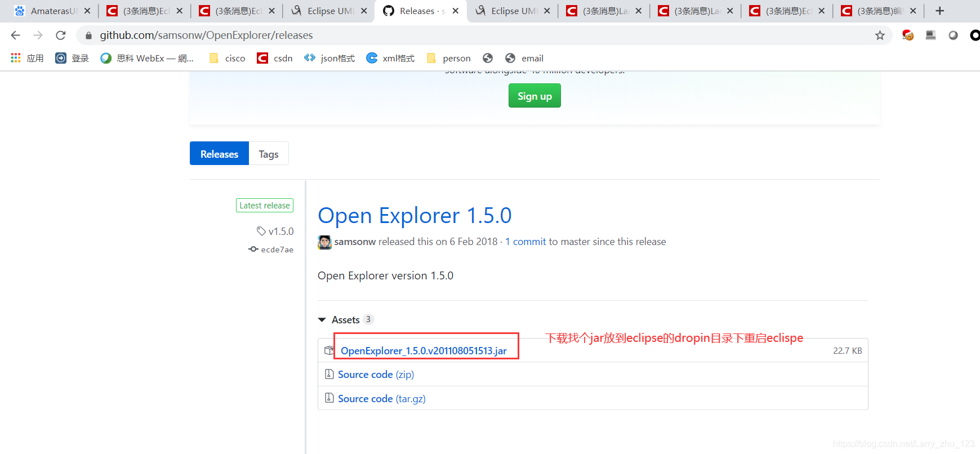Viewport: 980px width, 454px height.
Task: Download OpenExplorer_1.5.0.v201108051513.jar
Action: click(x=424, y=351)
